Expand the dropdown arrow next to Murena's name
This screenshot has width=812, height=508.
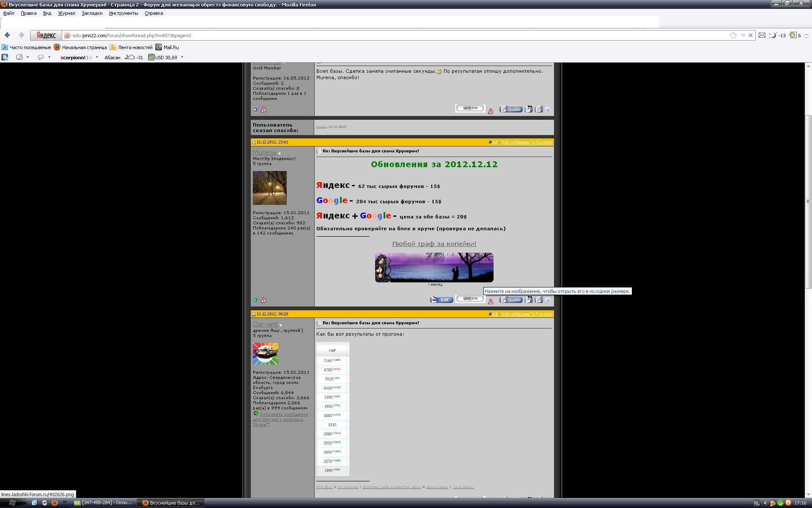pos(280,153)
